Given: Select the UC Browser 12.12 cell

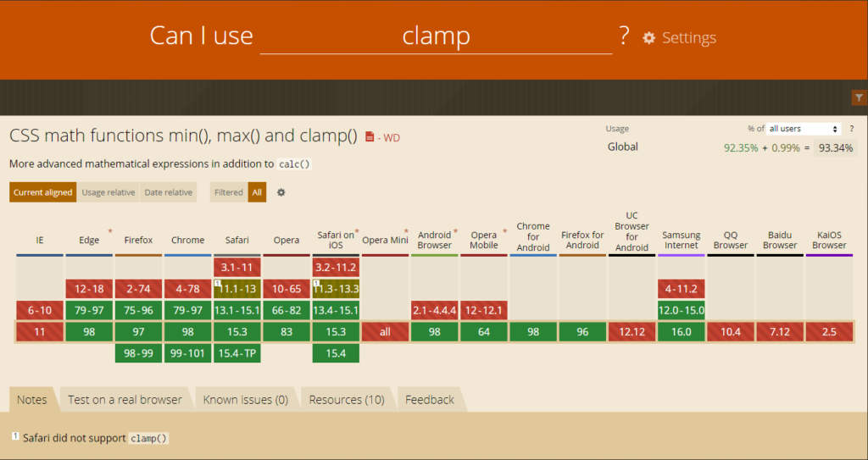Looking at the screenshot, I should click(x=632, y=331).
